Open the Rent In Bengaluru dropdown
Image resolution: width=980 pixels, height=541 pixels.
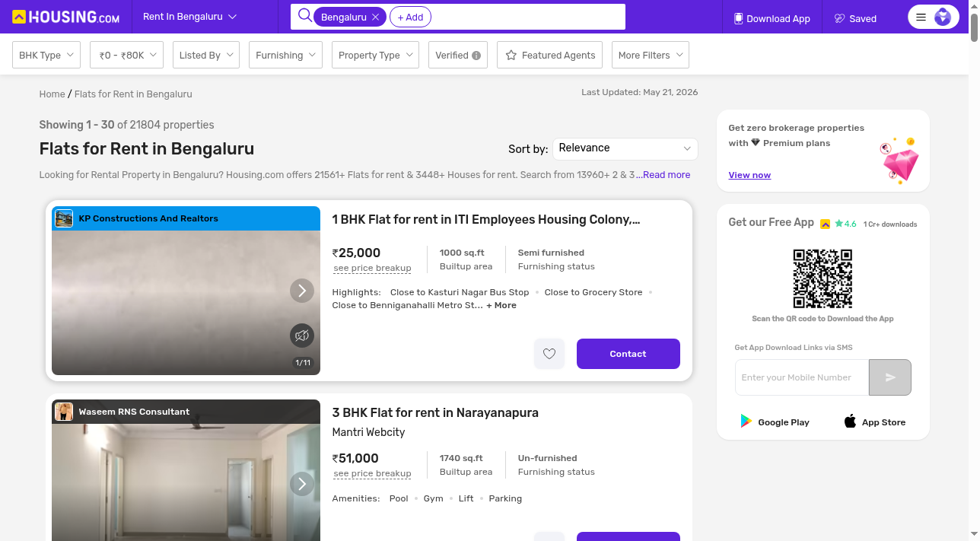click(x=189, y=17)
